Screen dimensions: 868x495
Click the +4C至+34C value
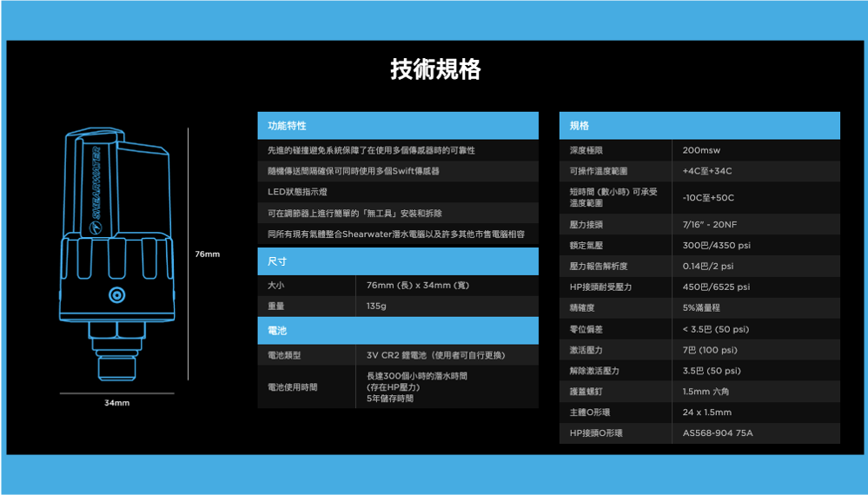pos(707,171)
